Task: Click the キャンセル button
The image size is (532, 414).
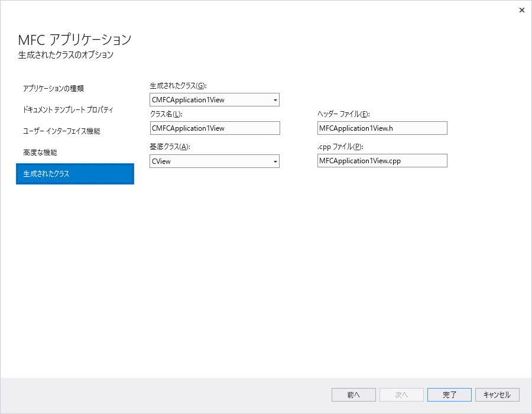Action: click(x=497, y=394)
